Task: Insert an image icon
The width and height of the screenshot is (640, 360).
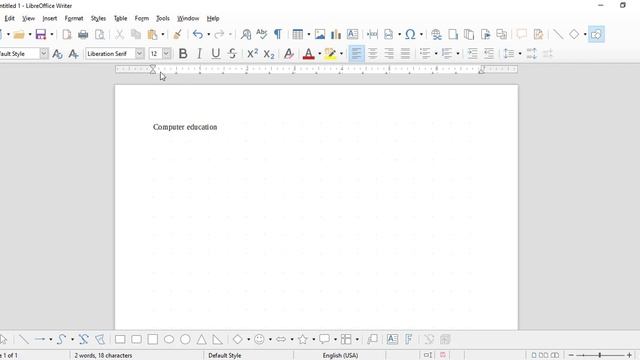Action: (320, 34)
